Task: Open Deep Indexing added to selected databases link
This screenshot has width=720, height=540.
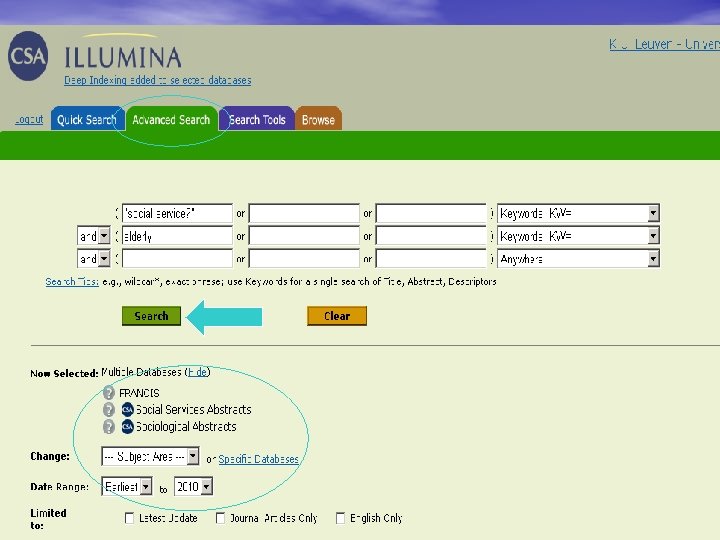Action: [158, 80]
